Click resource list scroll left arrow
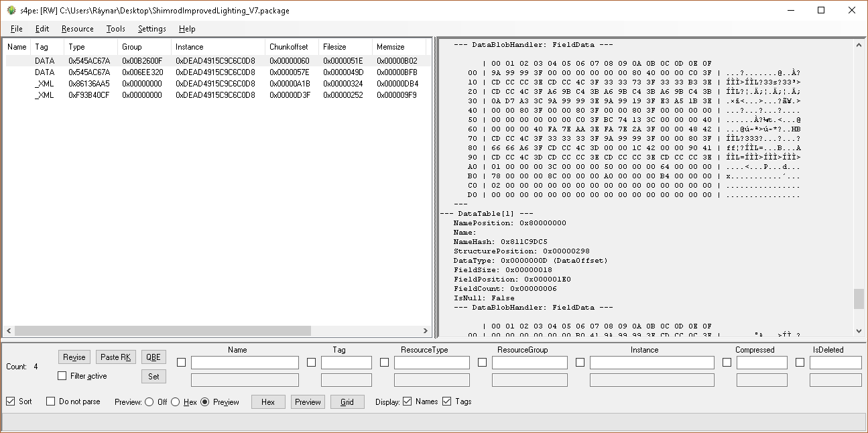868x433 pixels. click(x=9, y=330)
